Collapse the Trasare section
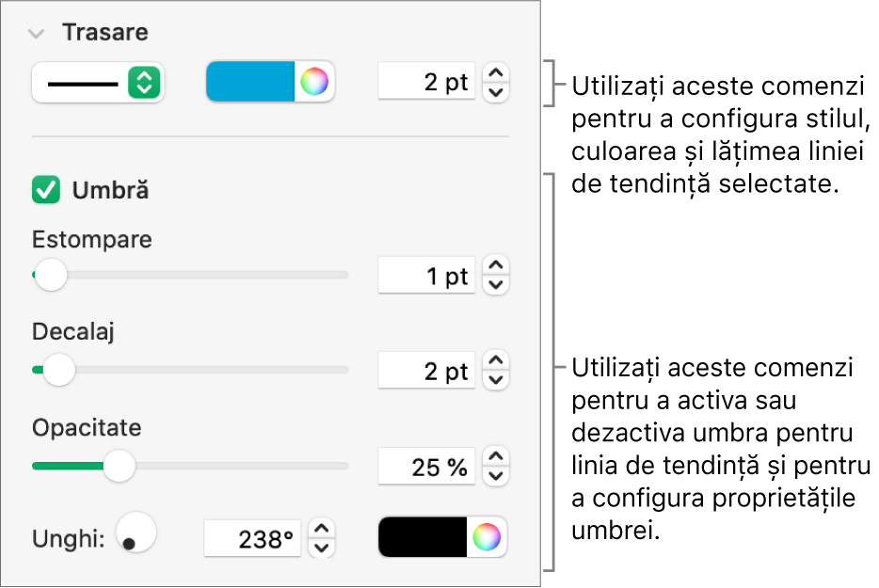The width and height of the screenshot is (879, 588). (x=37, y=33)
